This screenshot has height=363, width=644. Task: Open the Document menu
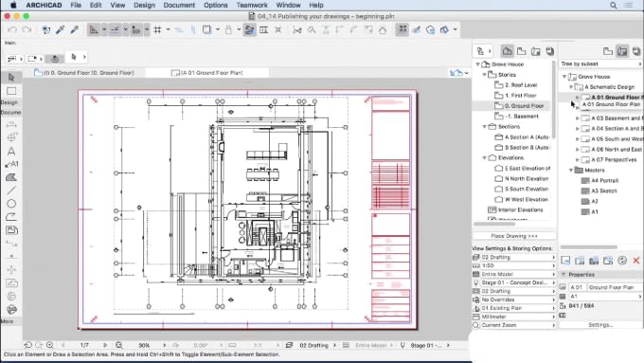point(179,6)
